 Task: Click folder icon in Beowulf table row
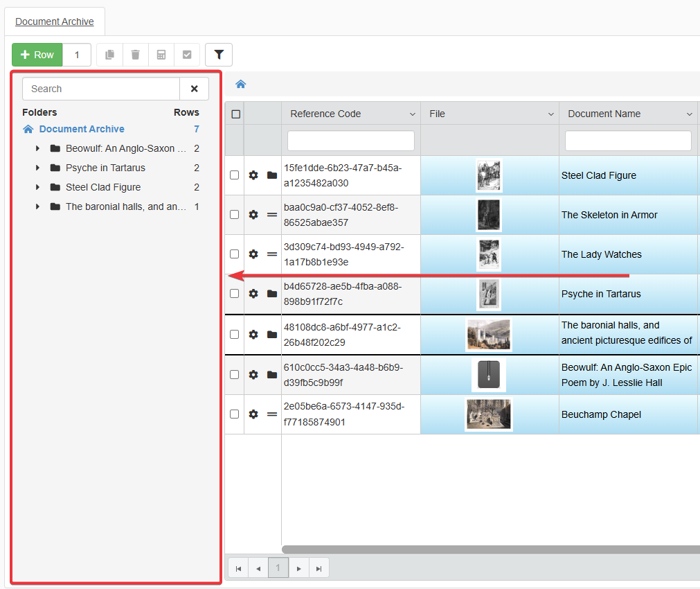point(272,374)
